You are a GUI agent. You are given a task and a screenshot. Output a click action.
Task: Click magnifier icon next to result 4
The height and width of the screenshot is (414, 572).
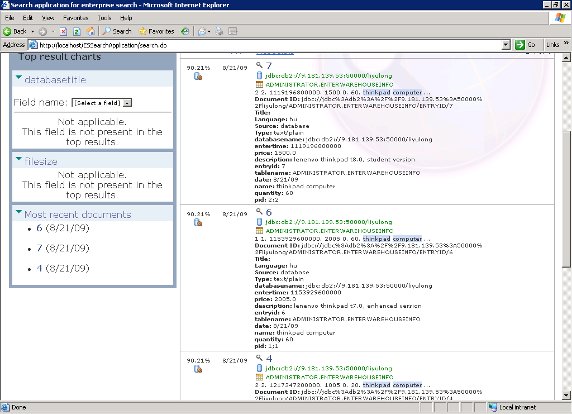tap(259, 358)
